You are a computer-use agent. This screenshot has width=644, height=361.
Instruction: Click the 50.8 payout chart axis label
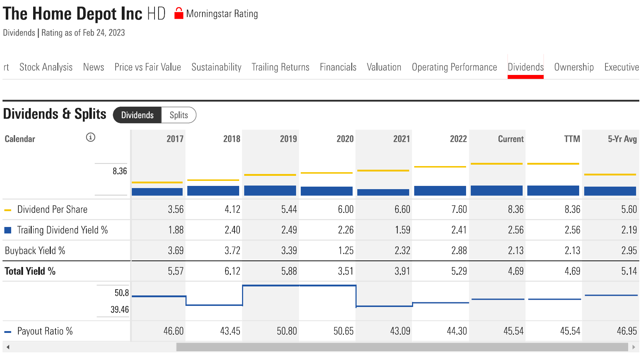(122, 293)
